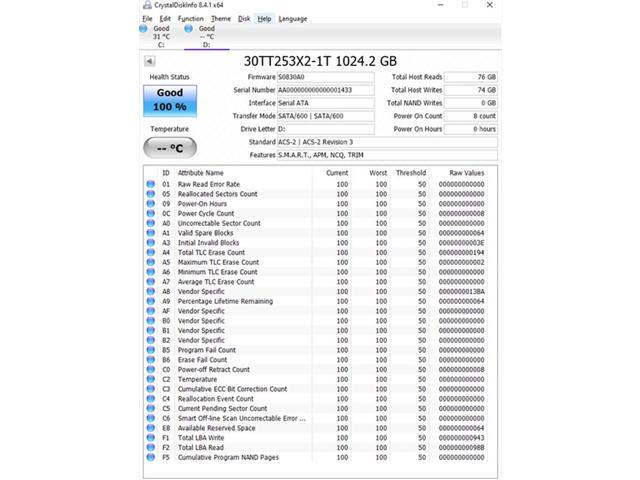Viewport: 640px width, 480px height.
Task: Open the Language menu
Action: [x=293, y=18]
